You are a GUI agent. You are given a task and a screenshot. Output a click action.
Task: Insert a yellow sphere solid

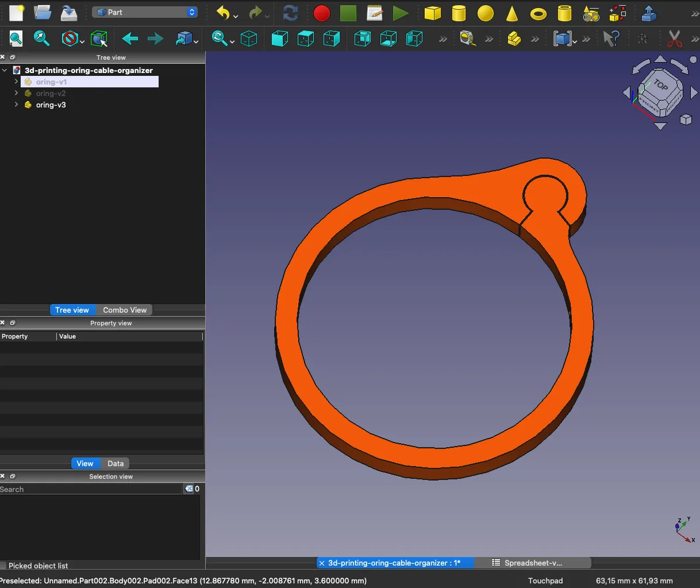point(486,13)
